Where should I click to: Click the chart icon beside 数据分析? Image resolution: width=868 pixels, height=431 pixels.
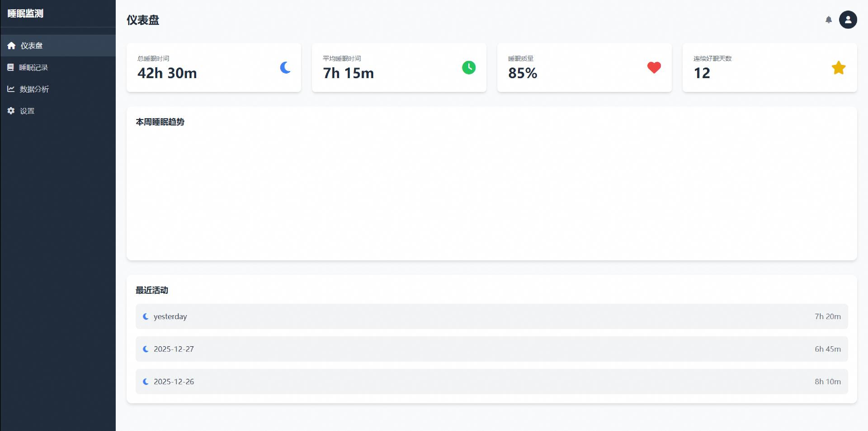(x=11, y=89)
